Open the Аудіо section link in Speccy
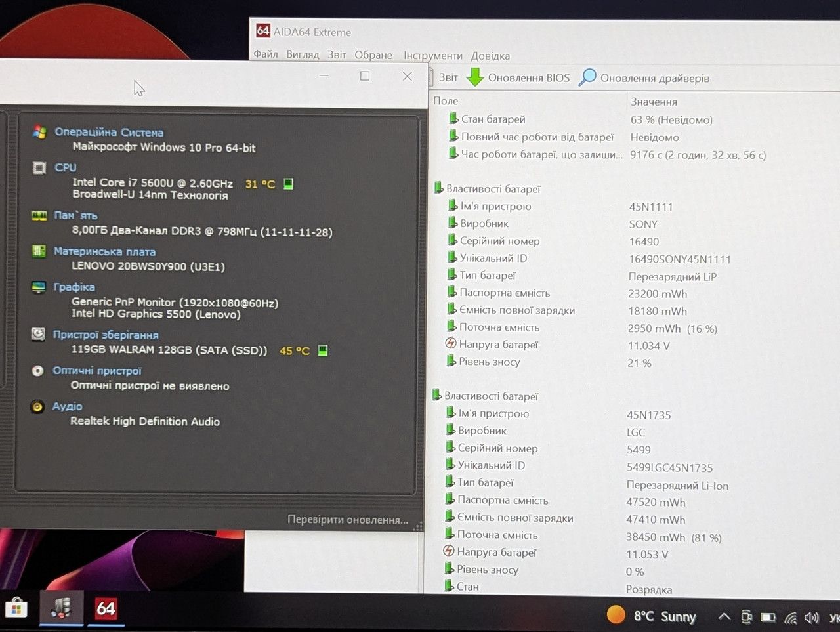840x632 pixels. tap(68, 406)
